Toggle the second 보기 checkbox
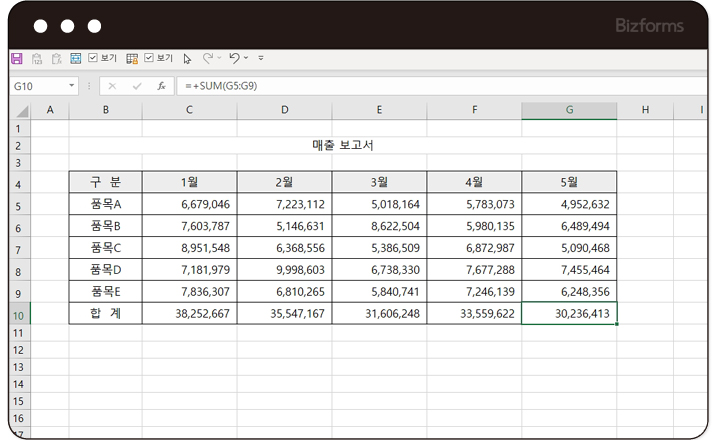 (149, 59)
